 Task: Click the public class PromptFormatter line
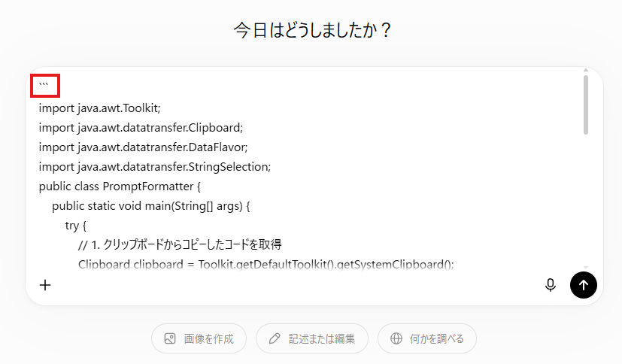point(120,187)
